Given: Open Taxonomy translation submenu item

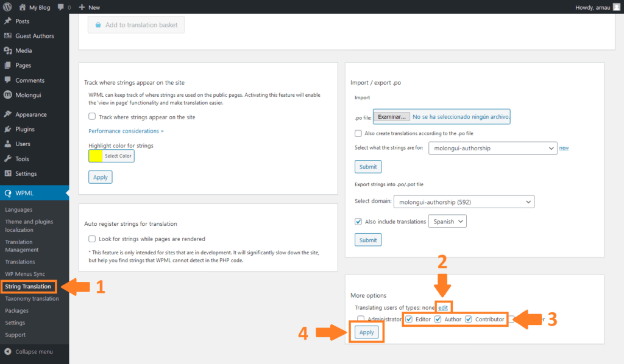Looking at the screenshot, I should pyautogui.click(x=32, y=299).
